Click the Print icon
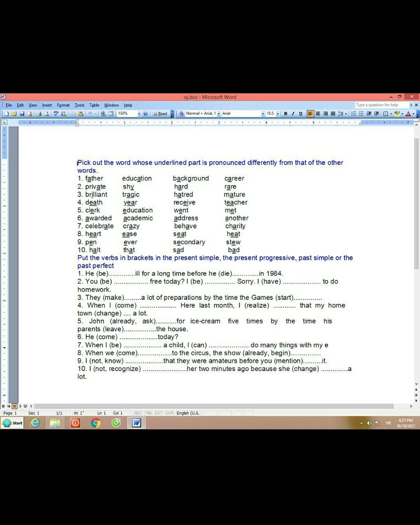This screenshot has height=525, width=420. click(39, 114)
